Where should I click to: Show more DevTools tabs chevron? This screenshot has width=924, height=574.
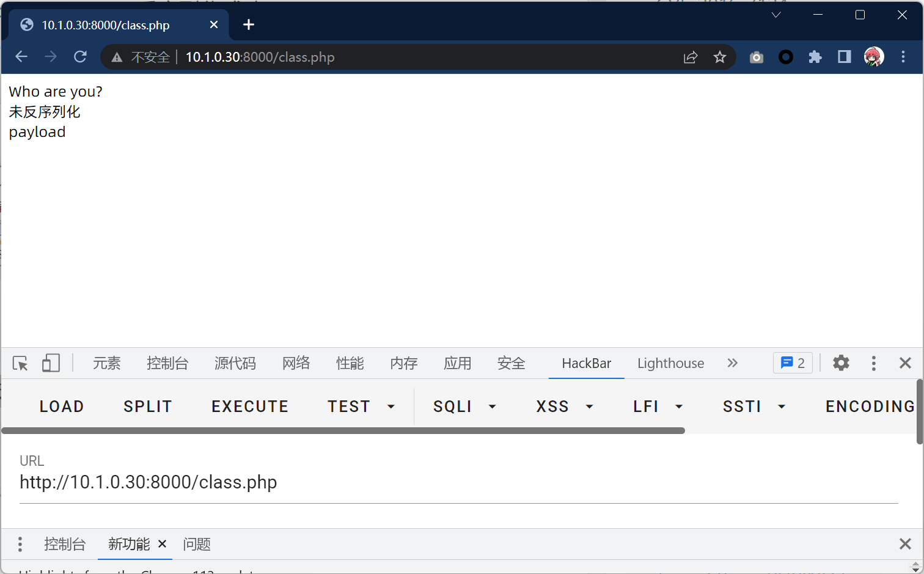(733, 363)
